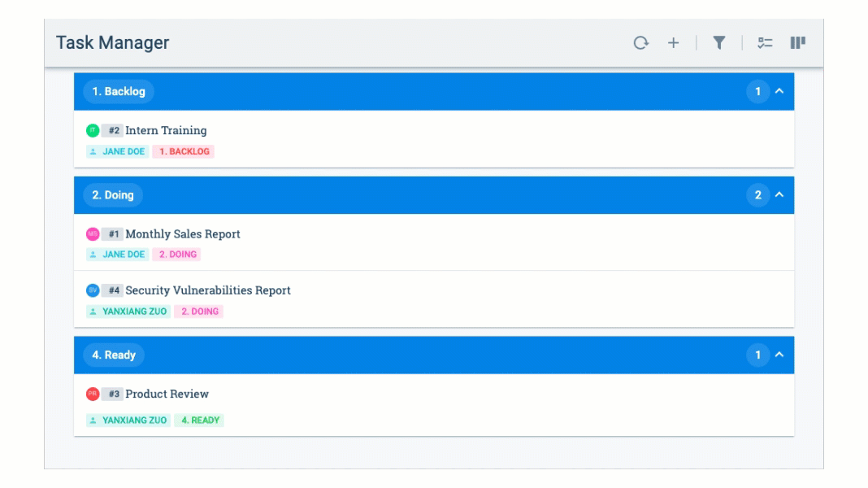
Task: Click the 4. Ready header label
Action: 114,355
